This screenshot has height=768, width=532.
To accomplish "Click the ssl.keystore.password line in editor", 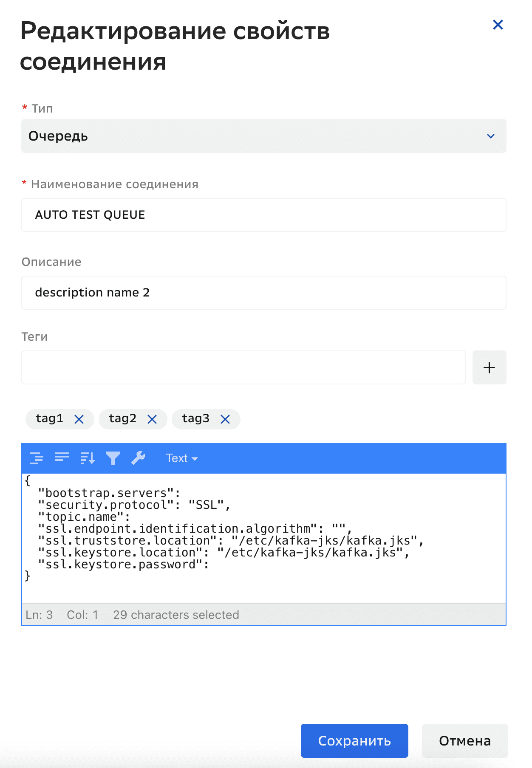I will tap(123, 565).
